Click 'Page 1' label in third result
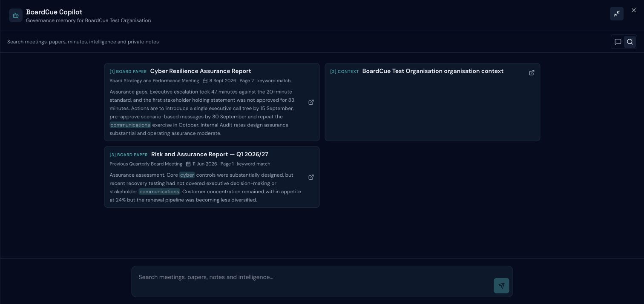The height and width of the screenshot is (304, 644). point(227,164)
